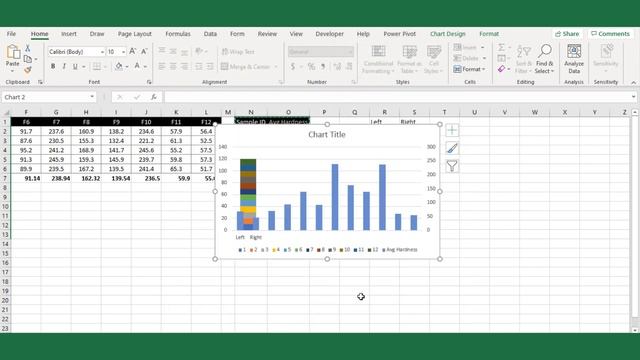Select the Avg Hardness legend entry
The height and width of the screenshot is (360, 640).
click(x=400, y=249)
